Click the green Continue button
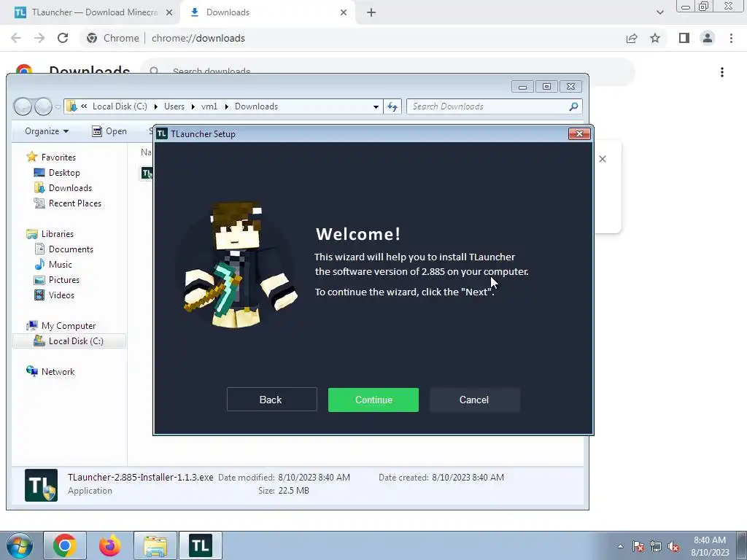The image size is (747, 560). pos(373,400)
